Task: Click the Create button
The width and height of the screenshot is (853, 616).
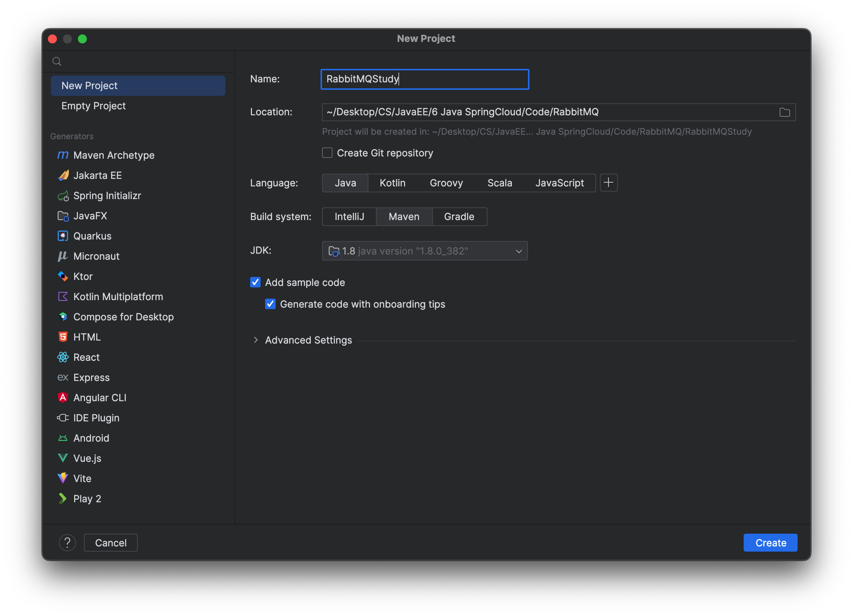Action: click(770, 542)
